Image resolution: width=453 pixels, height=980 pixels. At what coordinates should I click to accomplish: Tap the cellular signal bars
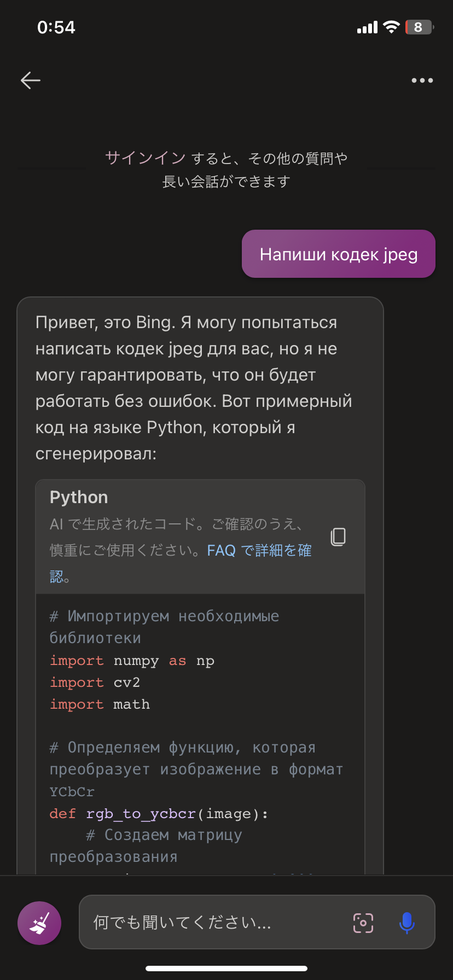tap(367, 27)
